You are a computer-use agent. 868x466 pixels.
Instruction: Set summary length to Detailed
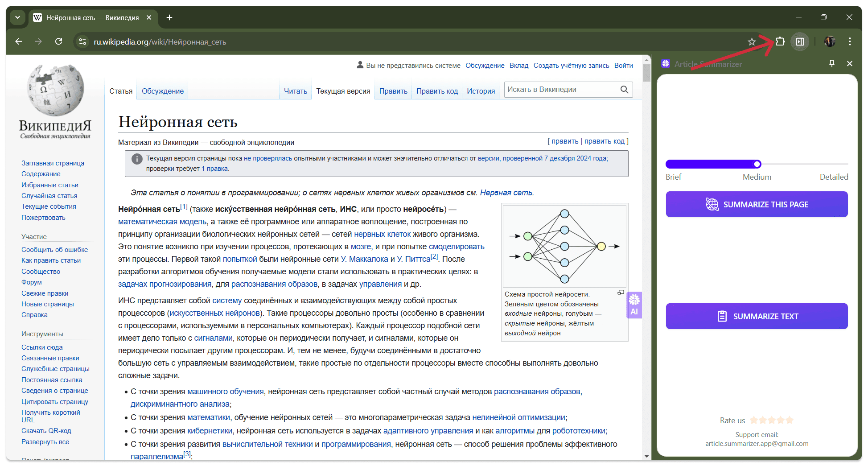point(834,177)
